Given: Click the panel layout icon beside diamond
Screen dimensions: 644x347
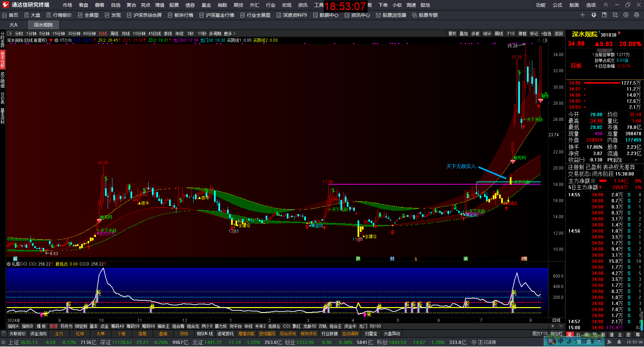Looking at the screenshot, I should [545, 40].
